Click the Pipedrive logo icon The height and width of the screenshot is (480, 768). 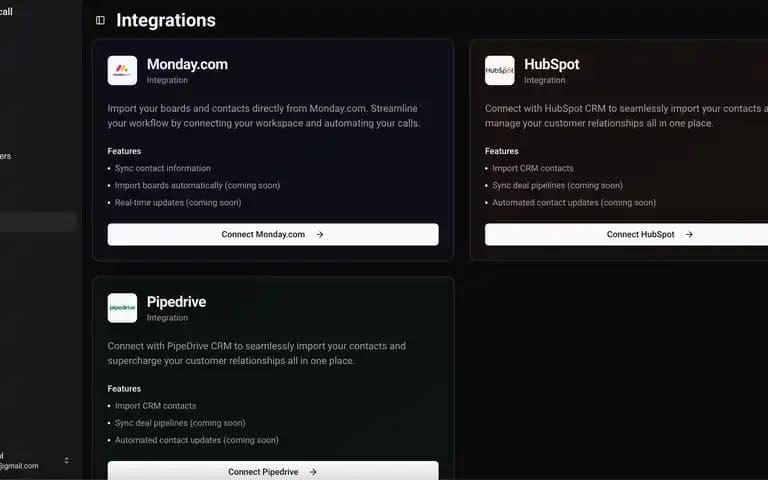coord(122,308)
